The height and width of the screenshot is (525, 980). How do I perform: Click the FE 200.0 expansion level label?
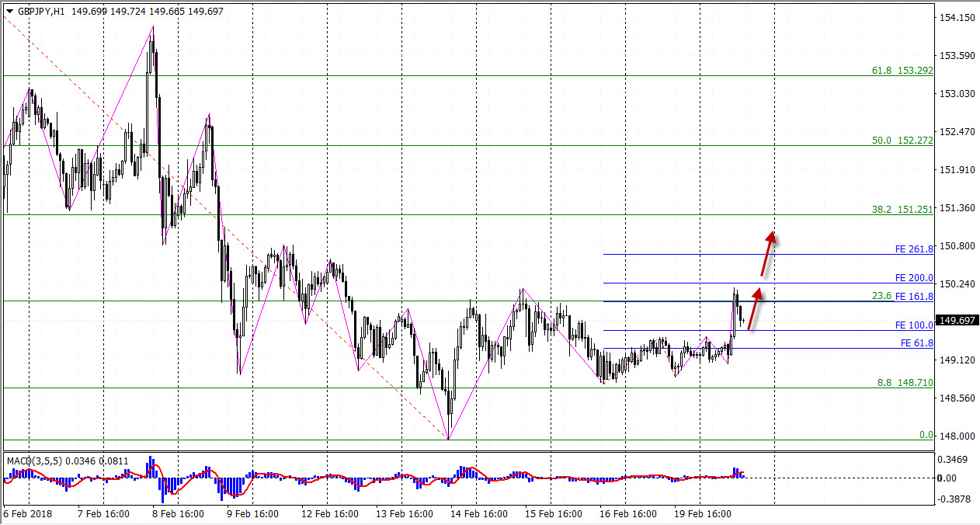(913, 278)
